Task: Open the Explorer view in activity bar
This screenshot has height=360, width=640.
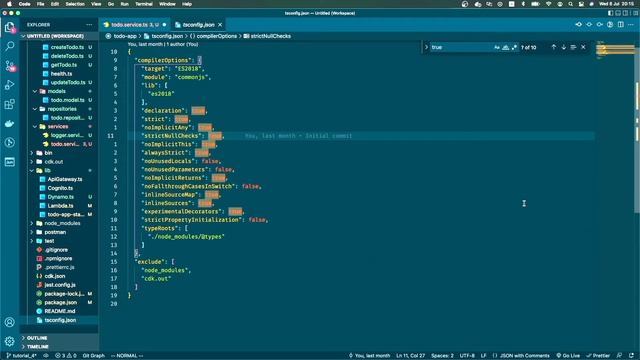Action: tap(9, 27)
